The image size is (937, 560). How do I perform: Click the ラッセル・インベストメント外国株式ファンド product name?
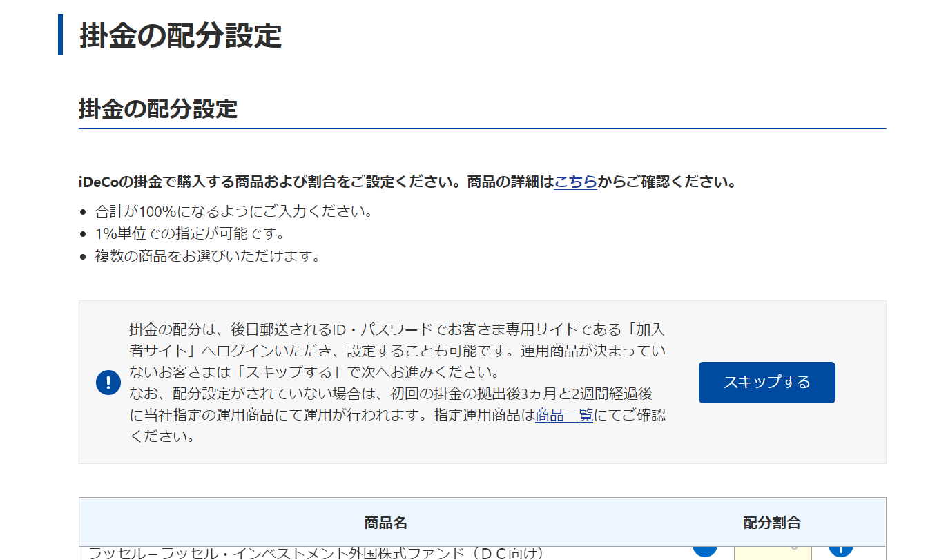point(316,553)
